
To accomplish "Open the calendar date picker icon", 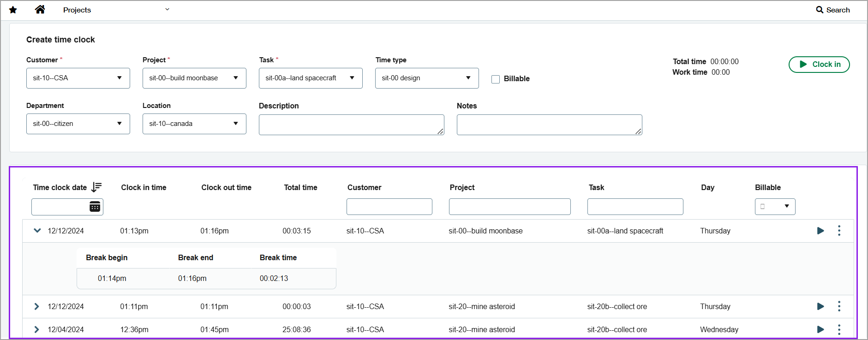I will pyautogui.click(x=95, y=207).
